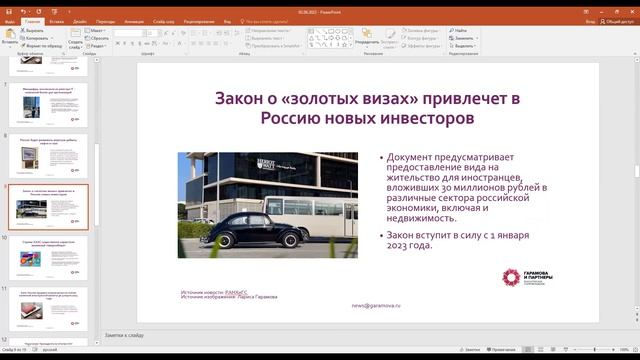Screen dimensions: 640x360
Task: Click РАНХиГС news source link
Action: [x=236, y=292]
